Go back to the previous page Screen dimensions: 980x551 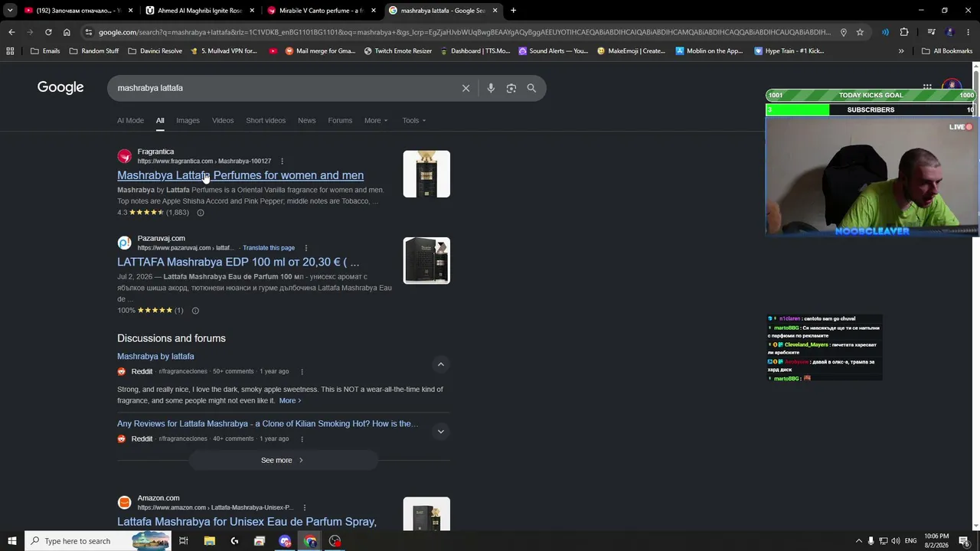click(11, 32)
